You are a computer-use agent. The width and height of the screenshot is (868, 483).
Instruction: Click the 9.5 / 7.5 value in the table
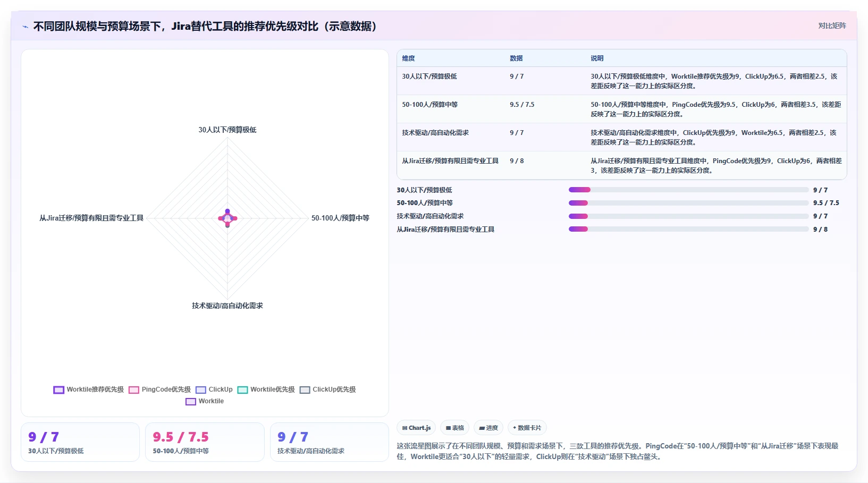tap(522, 105)
